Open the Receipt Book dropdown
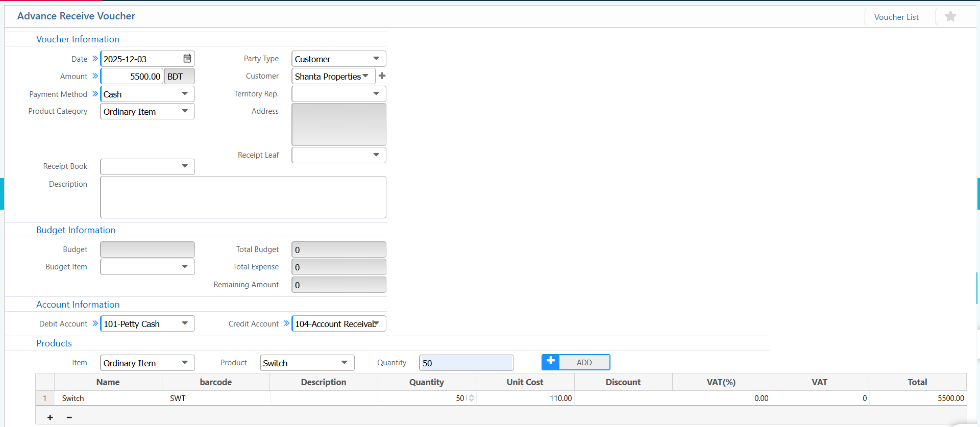Screen dimensions: 980x427 [185, 166]
